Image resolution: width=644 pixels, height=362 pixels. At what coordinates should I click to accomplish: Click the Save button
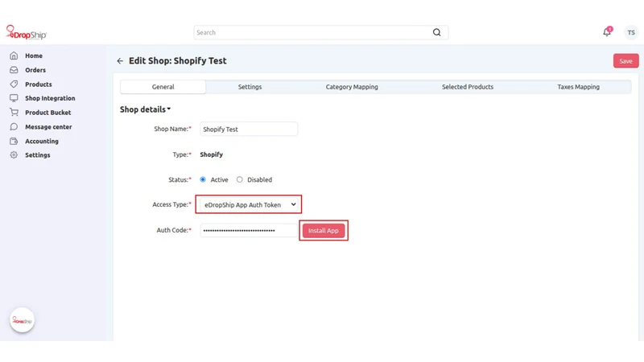coord(626,61)
